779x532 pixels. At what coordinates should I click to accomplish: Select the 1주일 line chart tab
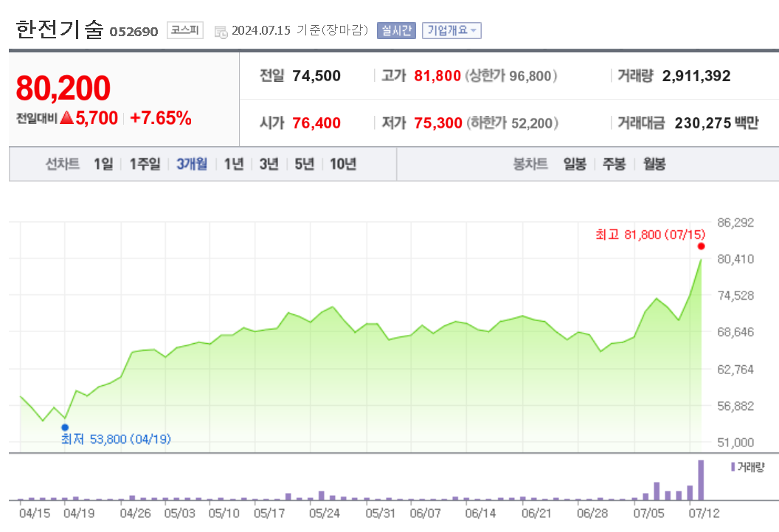tap(145, 164)
